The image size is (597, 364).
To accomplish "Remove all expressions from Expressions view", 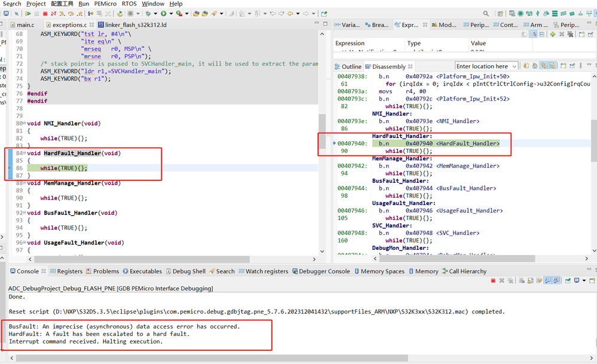I will (571, 34).
